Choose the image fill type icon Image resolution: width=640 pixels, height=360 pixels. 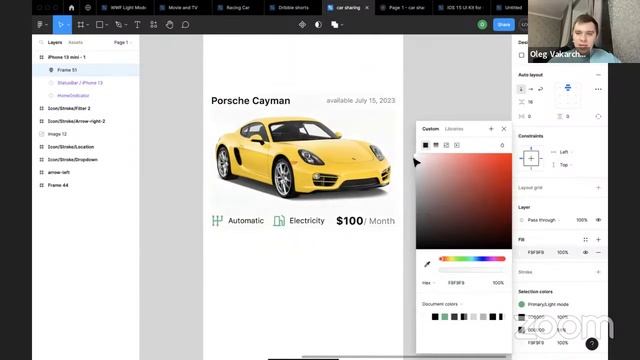coord(447,145)
